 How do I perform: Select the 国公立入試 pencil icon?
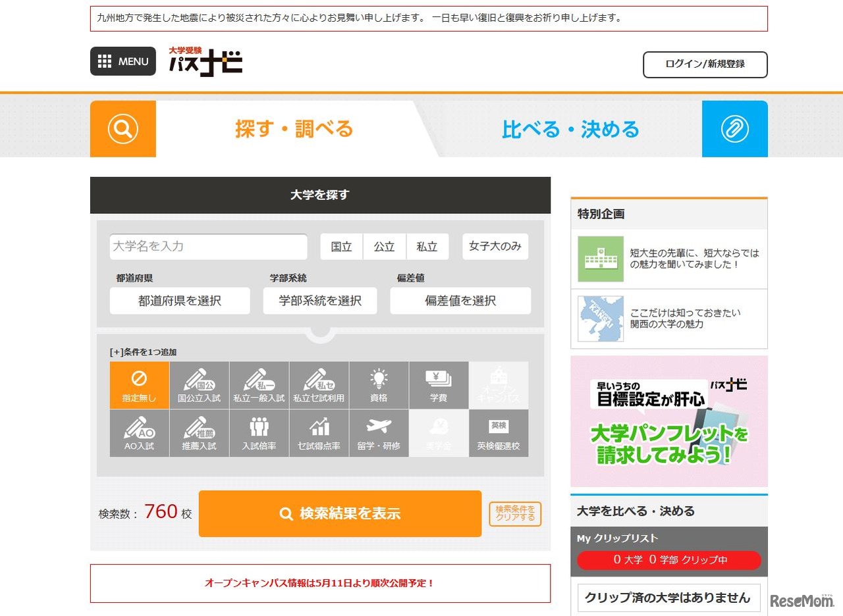[199, 385]
